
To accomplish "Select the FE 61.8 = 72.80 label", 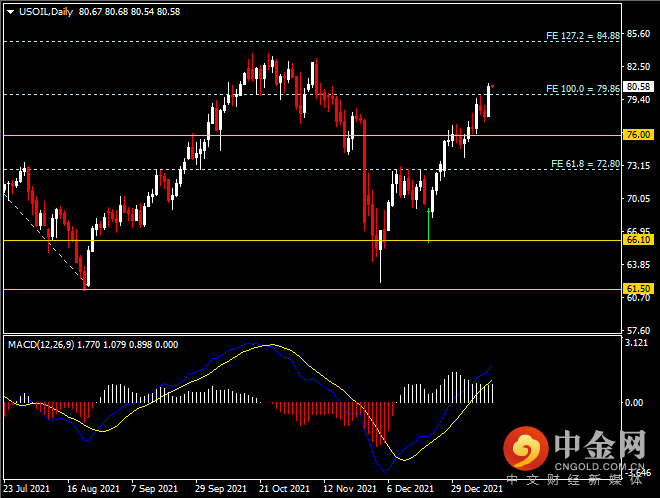I will 585,164.
